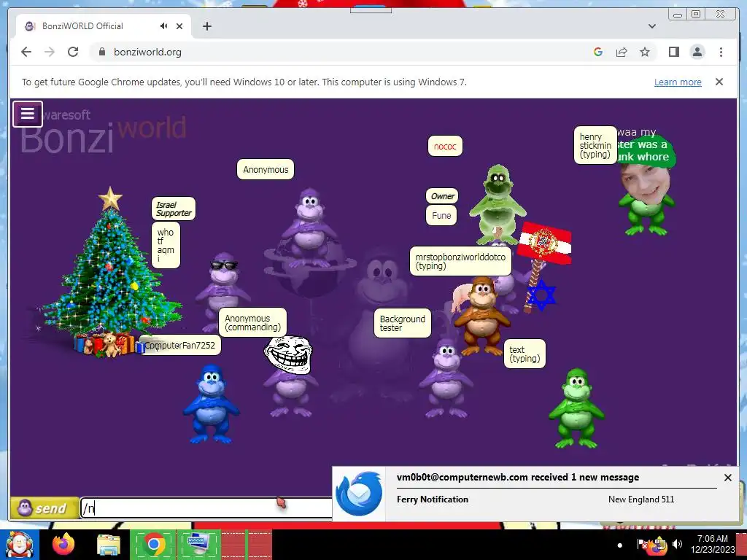Open the BonziWORLD hamburger menu
This screenshot has width=747, height=560.
28,114
